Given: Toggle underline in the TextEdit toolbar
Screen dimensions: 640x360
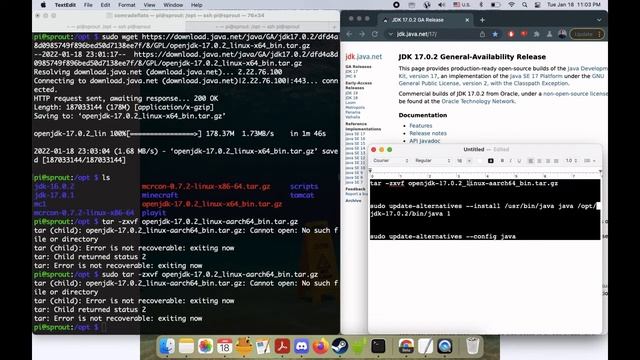Looking at the screenshot, I should pyautogui.click(x=519, y=161).
